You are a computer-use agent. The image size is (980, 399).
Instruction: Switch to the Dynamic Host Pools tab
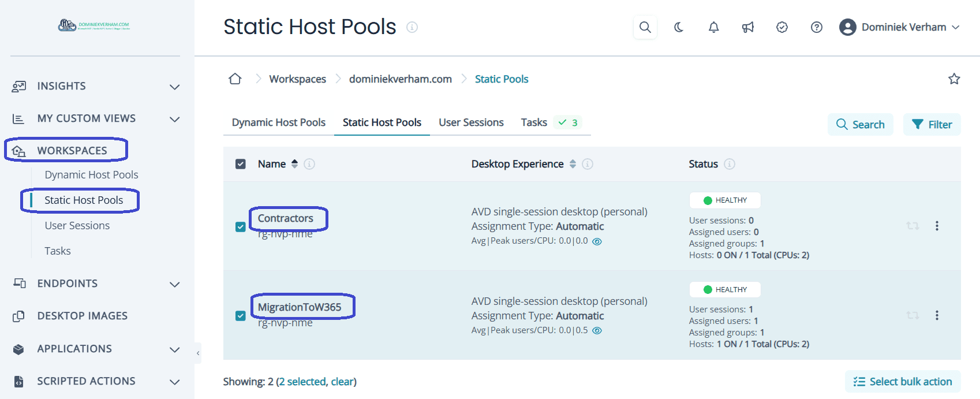coord(278,122)
